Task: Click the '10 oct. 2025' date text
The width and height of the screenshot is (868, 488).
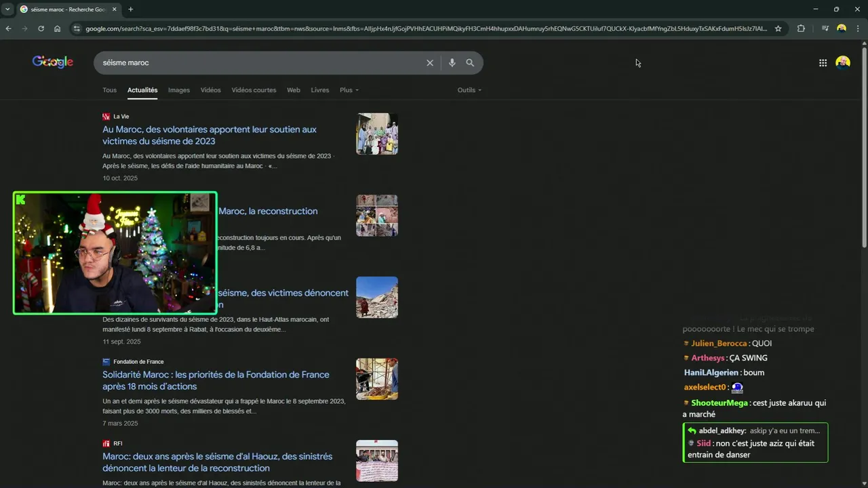Action: 120,178
